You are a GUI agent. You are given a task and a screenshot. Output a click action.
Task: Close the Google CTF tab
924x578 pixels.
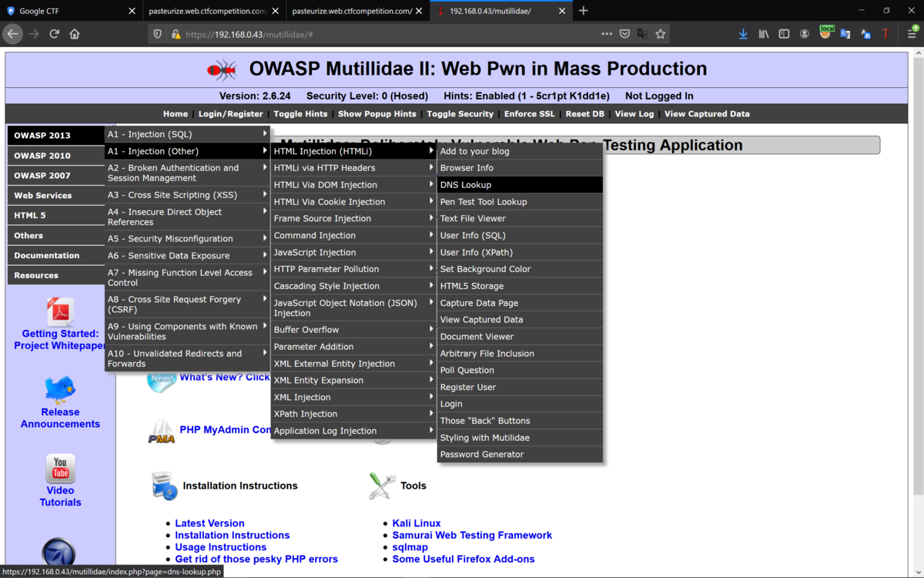coord(132,11)
